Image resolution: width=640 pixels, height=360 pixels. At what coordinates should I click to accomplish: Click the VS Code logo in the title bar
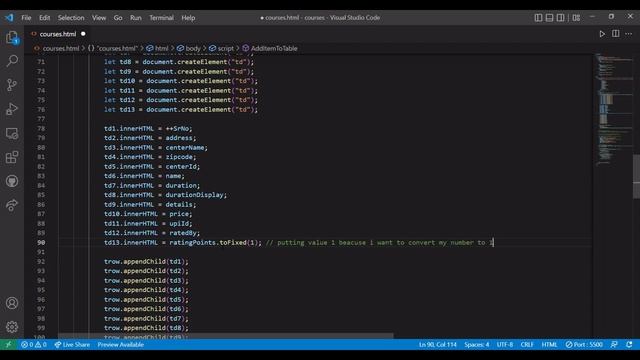click(9, 18)
